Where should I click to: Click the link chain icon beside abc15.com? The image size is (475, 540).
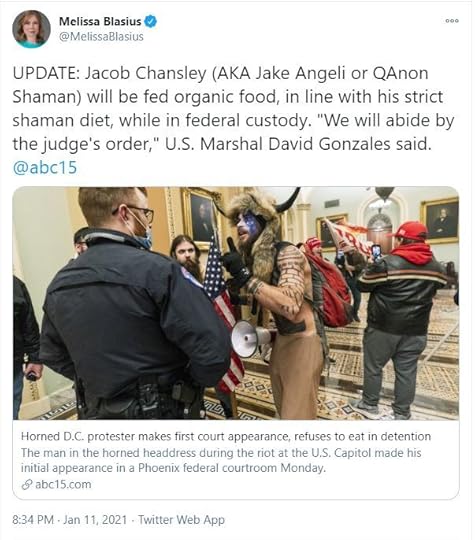pos(27,485)
